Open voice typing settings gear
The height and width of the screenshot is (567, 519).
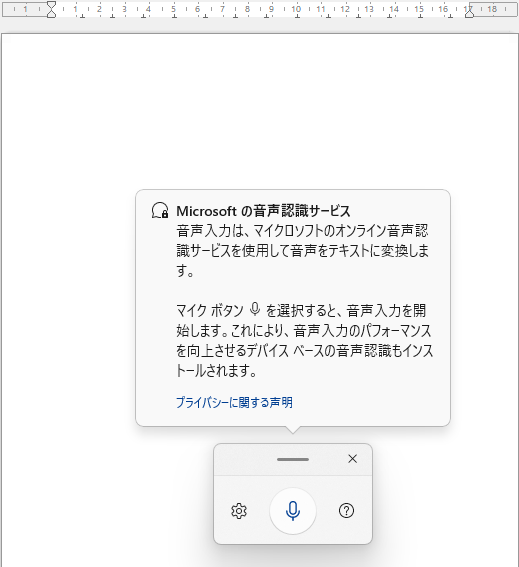239,511
